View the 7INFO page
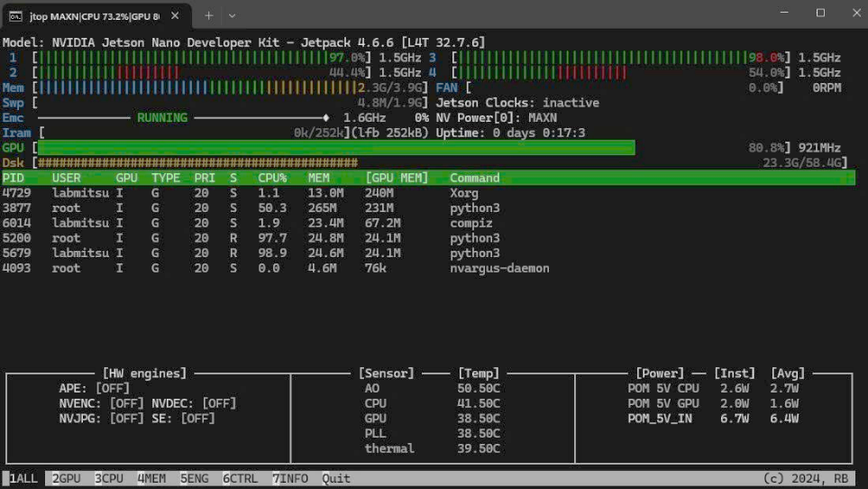The width and height of the screenshot is (868, 489). click(290, 478)
